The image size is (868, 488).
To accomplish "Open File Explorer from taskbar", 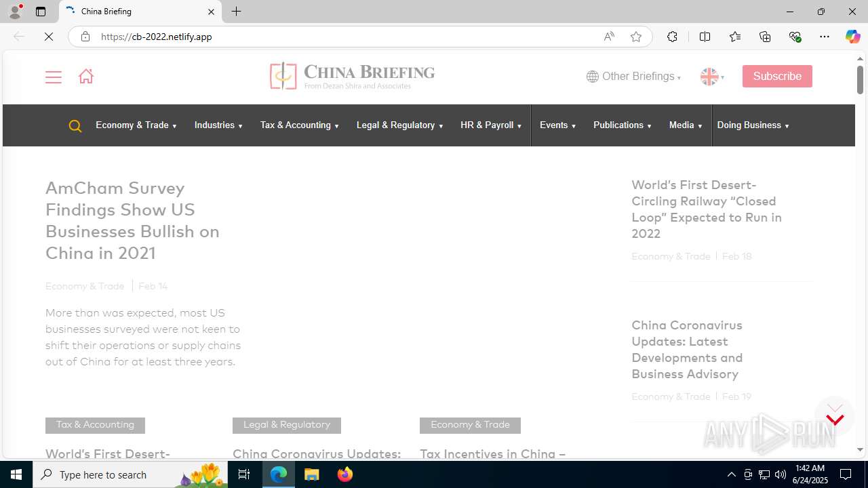I will coord(312,474).
